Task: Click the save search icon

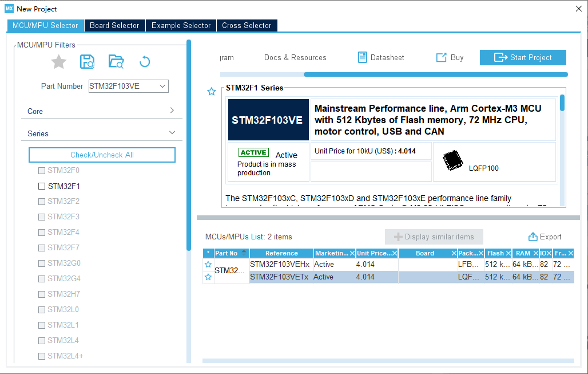Action: click(87, 62)
